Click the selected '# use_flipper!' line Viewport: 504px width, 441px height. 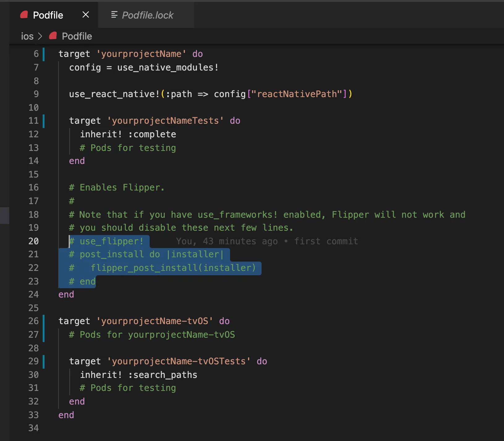click(x=106, y=241)
